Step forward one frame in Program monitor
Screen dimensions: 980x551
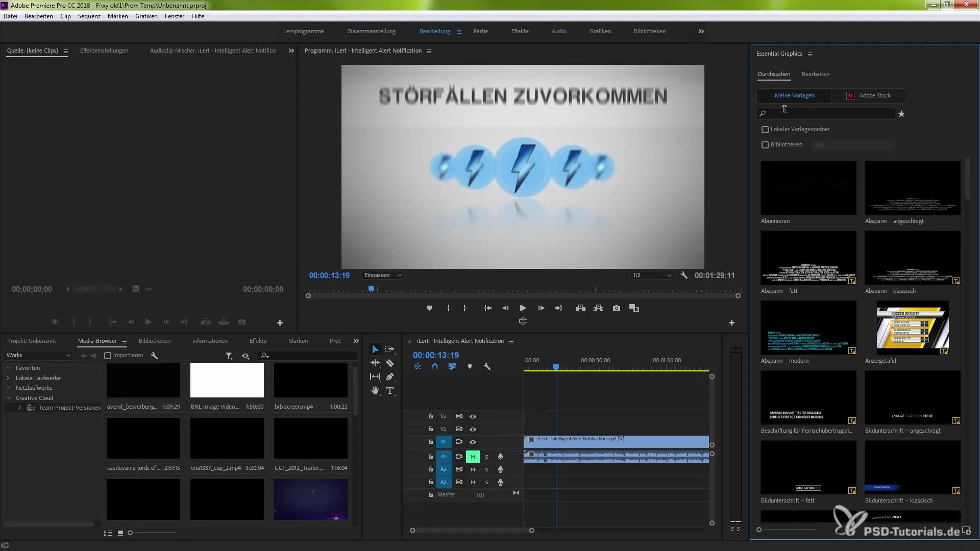tap(541, 308)
